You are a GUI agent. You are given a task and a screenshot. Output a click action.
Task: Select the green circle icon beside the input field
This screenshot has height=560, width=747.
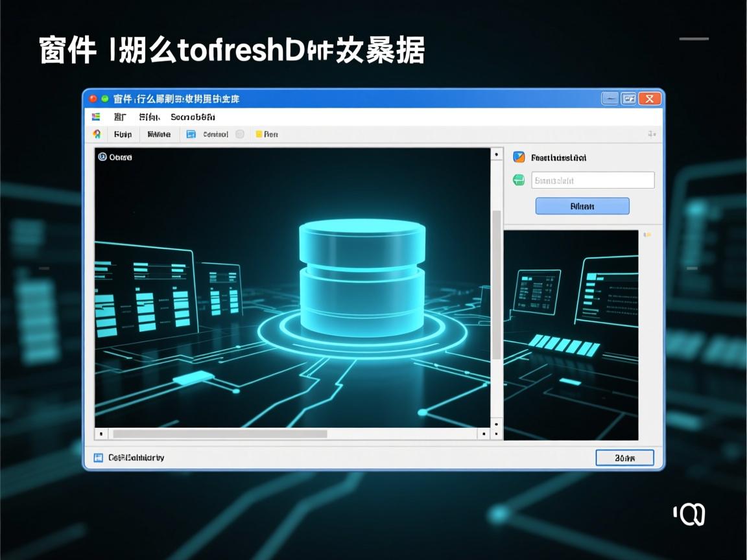(x=517, y=180)
